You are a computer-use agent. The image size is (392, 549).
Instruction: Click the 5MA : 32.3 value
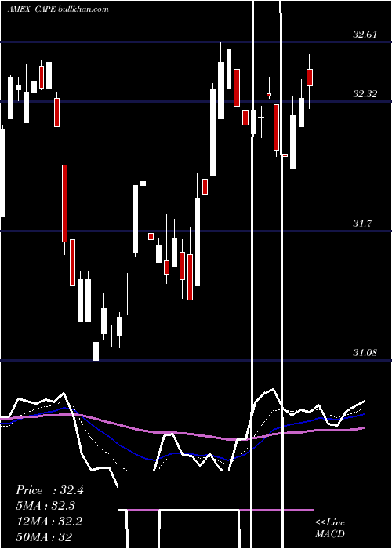45,506
